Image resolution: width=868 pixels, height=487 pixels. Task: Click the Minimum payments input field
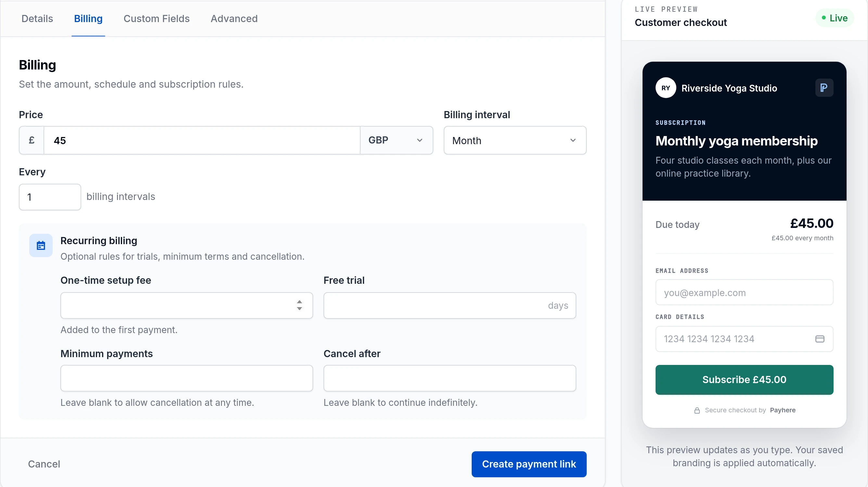(186, 378)
